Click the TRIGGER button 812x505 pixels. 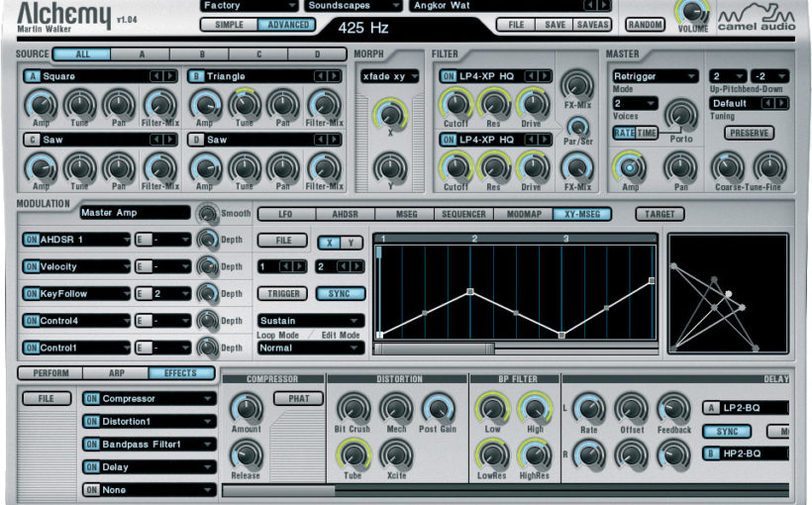283,294
